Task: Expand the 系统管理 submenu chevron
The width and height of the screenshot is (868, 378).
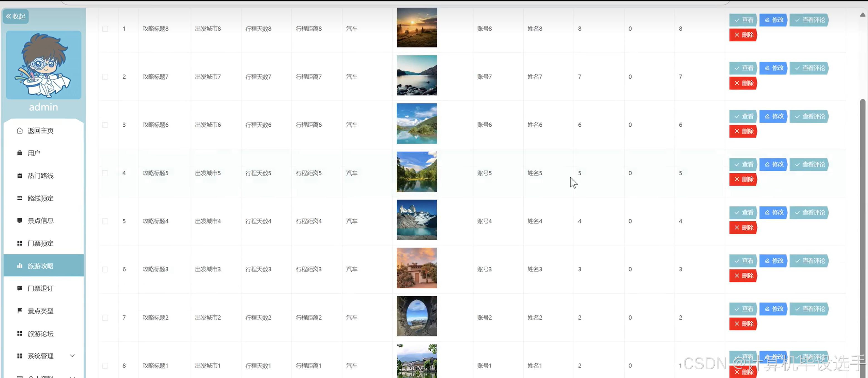Action: [x=72, y=356]
